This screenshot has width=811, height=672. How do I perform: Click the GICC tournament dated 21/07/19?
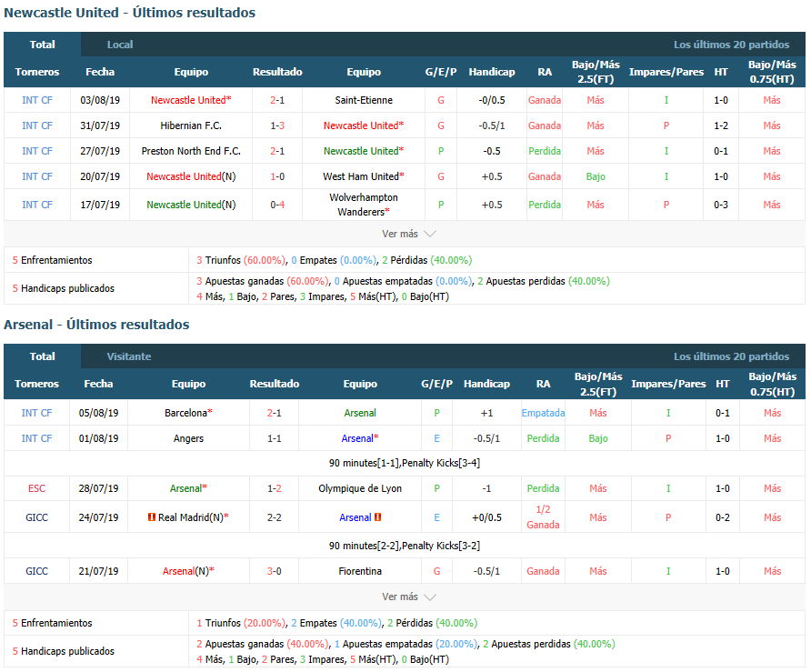36,571
